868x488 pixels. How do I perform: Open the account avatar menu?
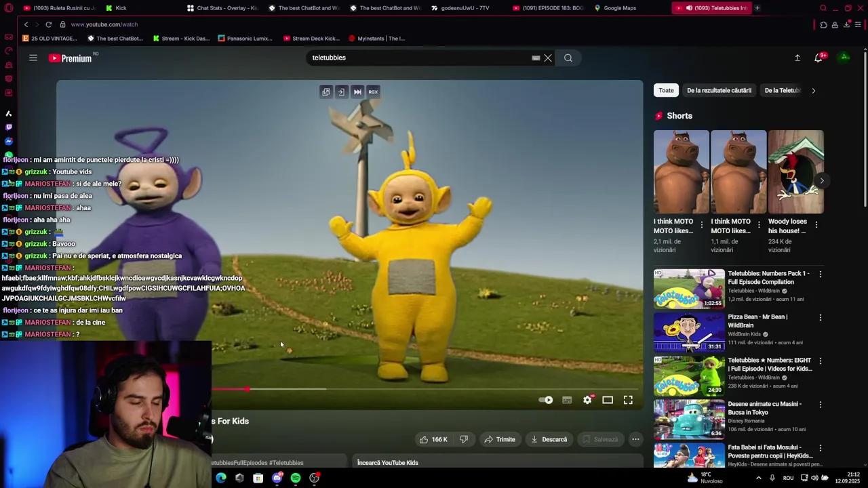pos(844,58)
